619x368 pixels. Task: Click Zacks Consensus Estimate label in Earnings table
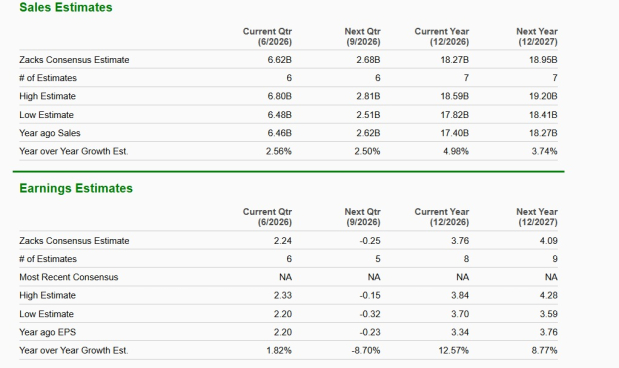tap(74, 240)
